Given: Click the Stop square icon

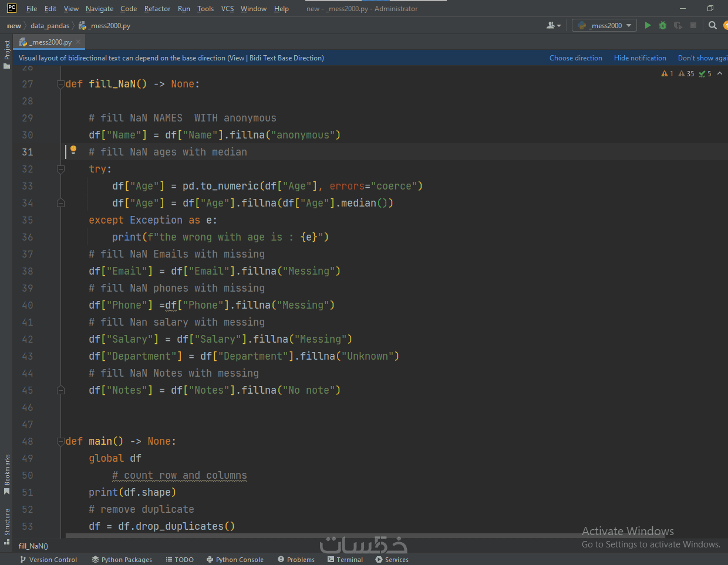Looking at the screenshot, I should click(x=693, y=25).
